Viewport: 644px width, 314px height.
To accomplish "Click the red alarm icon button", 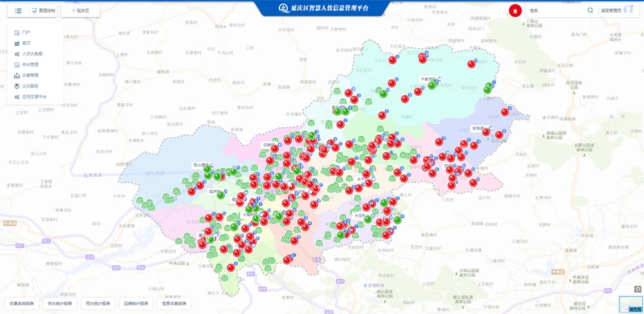I will point(515,11).
